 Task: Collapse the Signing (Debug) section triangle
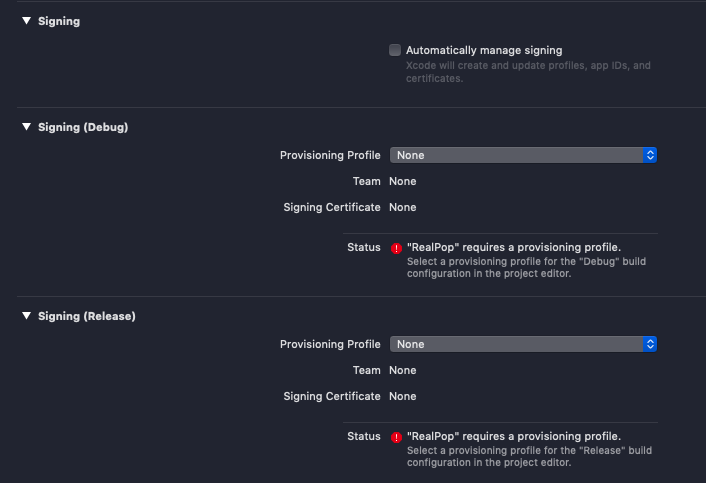tap(27, 127)
